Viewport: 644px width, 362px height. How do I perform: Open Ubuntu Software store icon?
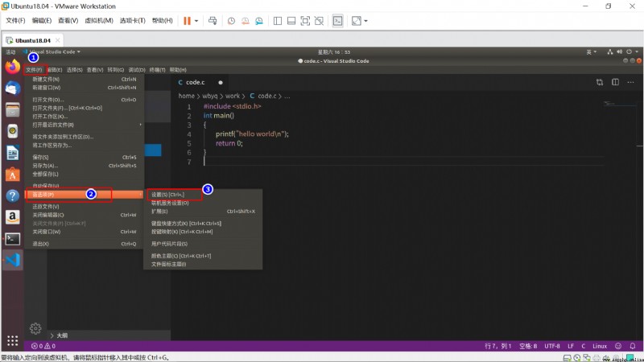coord(12,175)
